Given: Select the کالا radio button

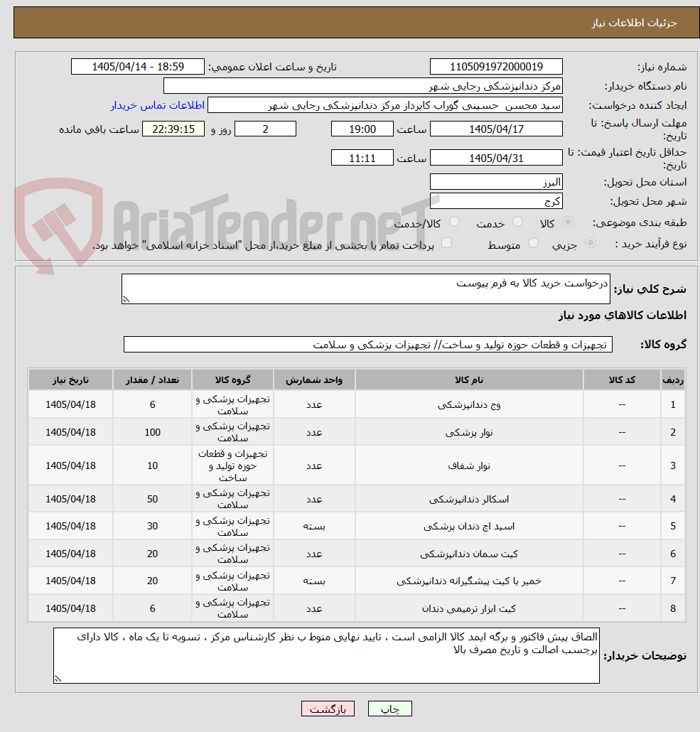Looking at the screenshot, I should (x=569, y=222).
